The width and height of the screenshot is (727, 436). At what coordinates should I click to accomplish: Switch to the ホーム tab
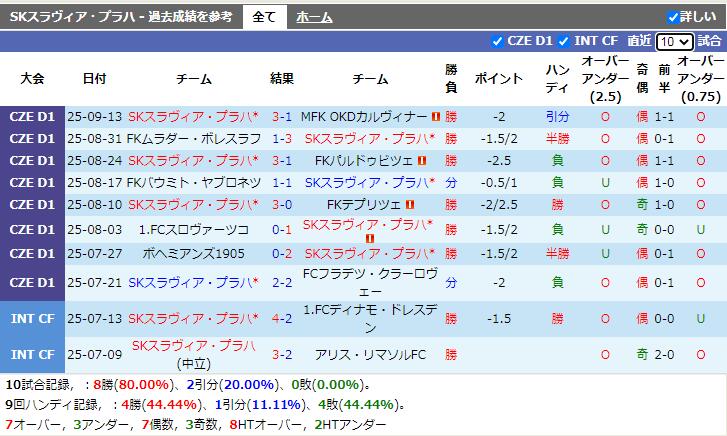(x=314, y=18)
